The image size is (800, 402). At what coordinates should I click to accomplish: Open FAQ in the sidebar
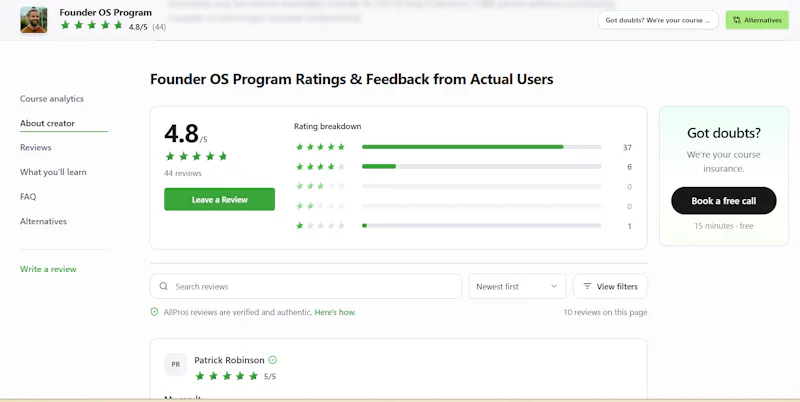(x=28, y=196)
